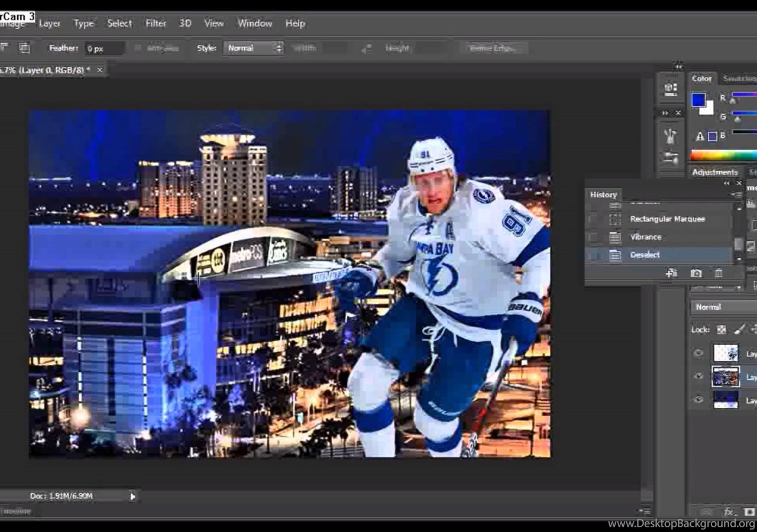Viewport: 757px width, 532px height.
Task: Click the swap width and height icon
Action: coord(367,48)
